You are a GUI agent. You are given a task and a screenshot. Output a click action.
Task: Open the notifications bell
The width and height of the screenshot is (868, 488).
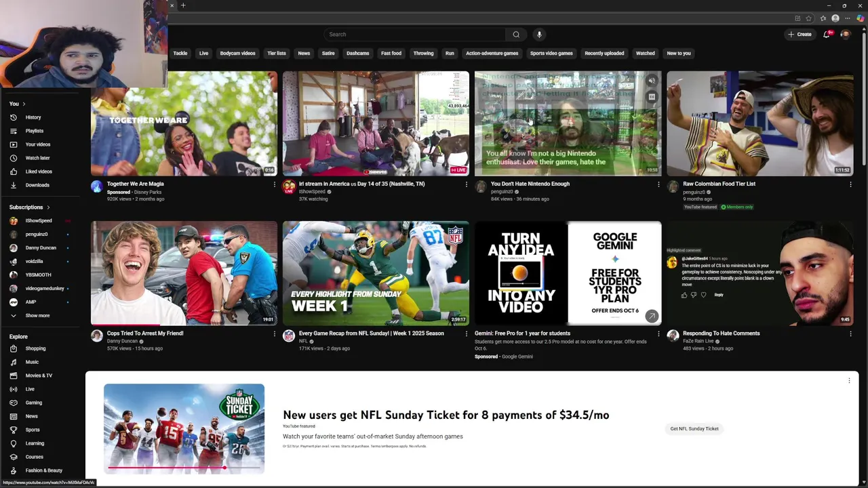[x=827, y=34]
